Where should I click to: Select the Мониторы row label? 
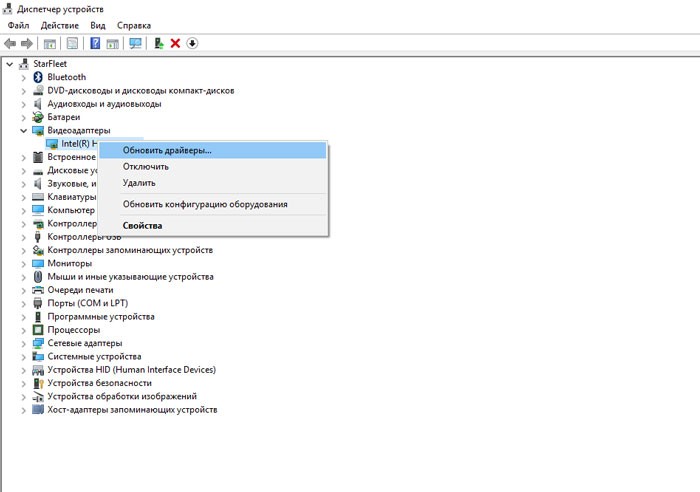click(x=70, y=263)
